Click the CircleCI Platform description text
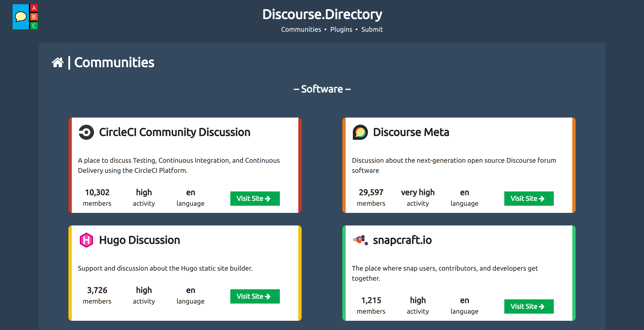The width and height of the screenshot is (644, 330). coord(179,165)
